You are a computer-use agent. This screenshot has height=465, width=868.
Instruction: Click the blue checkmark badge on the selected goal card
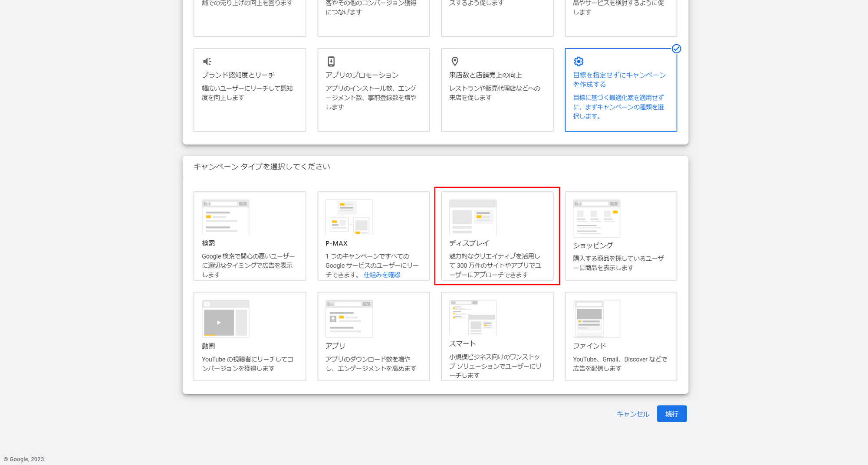coord(676,49)
